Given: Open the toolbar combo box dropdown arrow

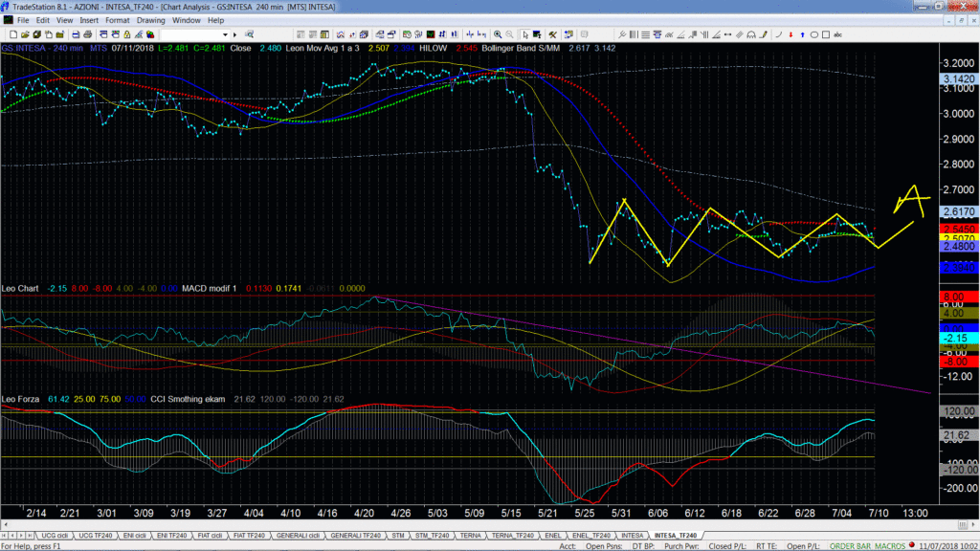Looking at the screenshot, I should point(225,34).
